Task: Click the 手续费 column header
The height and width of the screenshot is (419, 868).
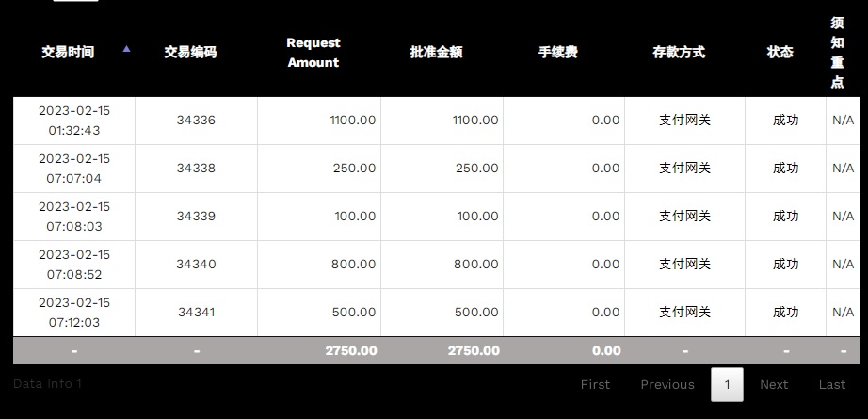Action: (x=557, y=53)
